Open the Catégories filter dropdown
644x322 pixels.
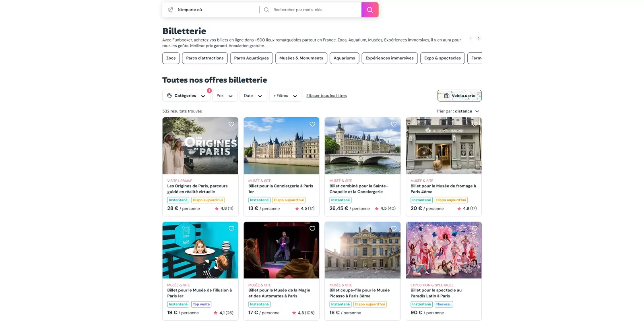coord(186,96)
